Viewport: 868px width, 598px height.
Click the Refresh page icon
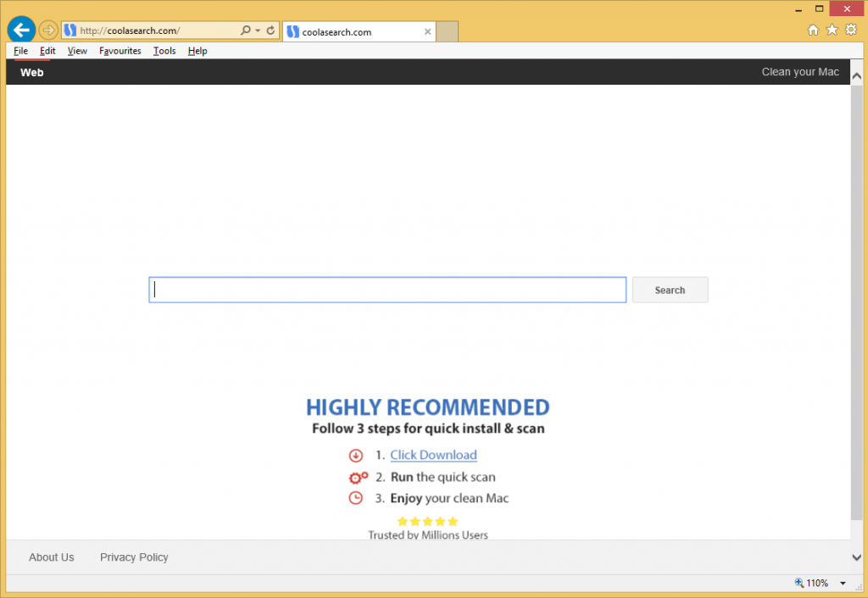coord(271,30)
